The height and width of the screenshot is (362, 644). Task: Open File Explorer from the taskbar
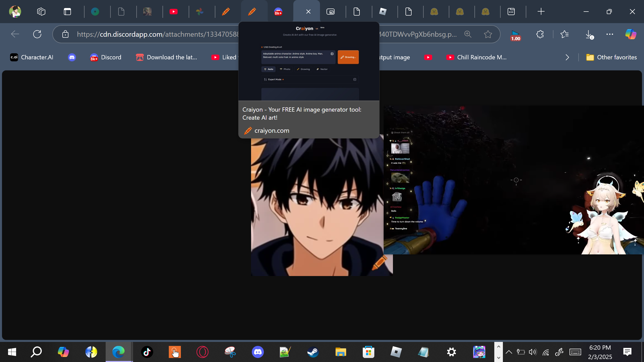[x=341, y=352]
